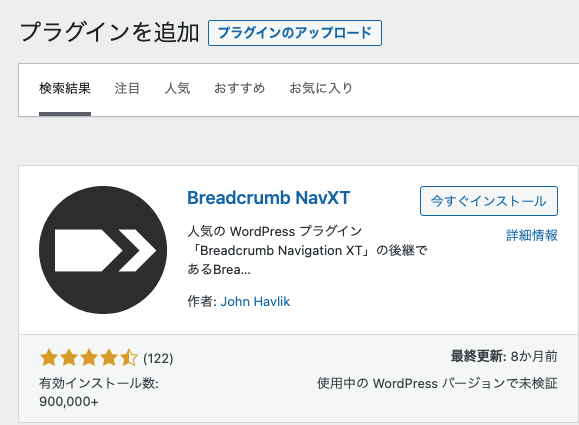Click the fourth gold rating star
The height and width of the screenshot is (425, 579).
tap(109, 358)
